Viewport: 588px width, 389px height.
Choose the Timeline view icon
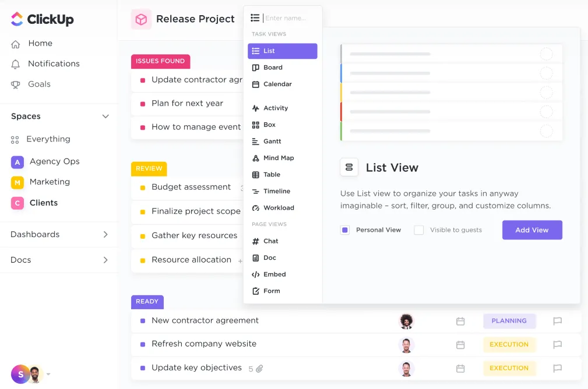(x=256, y=192)
